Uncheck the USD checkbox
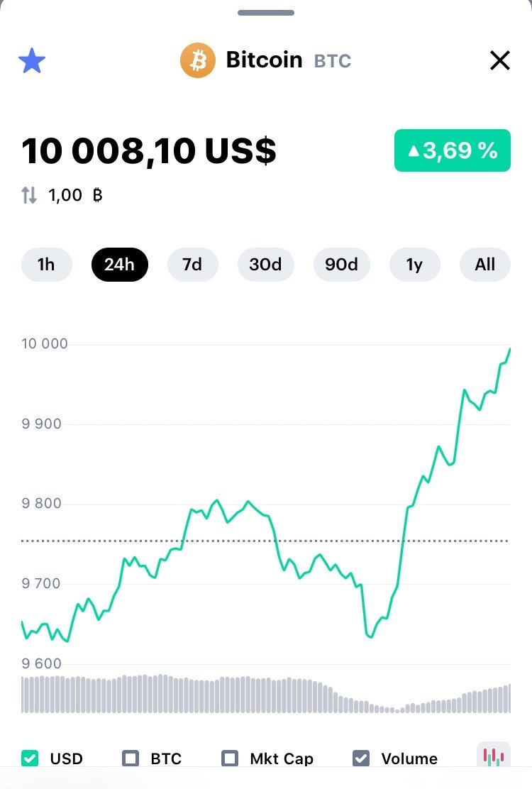532x789 pixels. (31, 758)
